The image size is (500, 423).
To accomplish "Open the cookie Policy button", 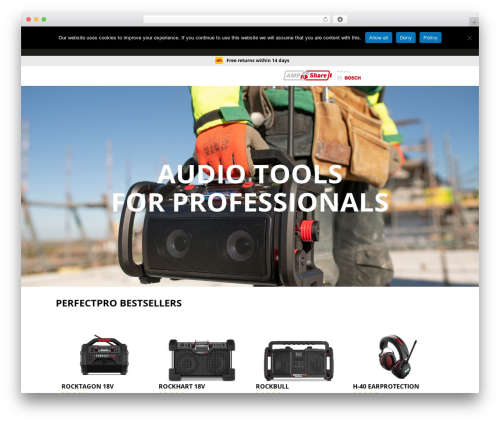I will [x=430, y=38].
